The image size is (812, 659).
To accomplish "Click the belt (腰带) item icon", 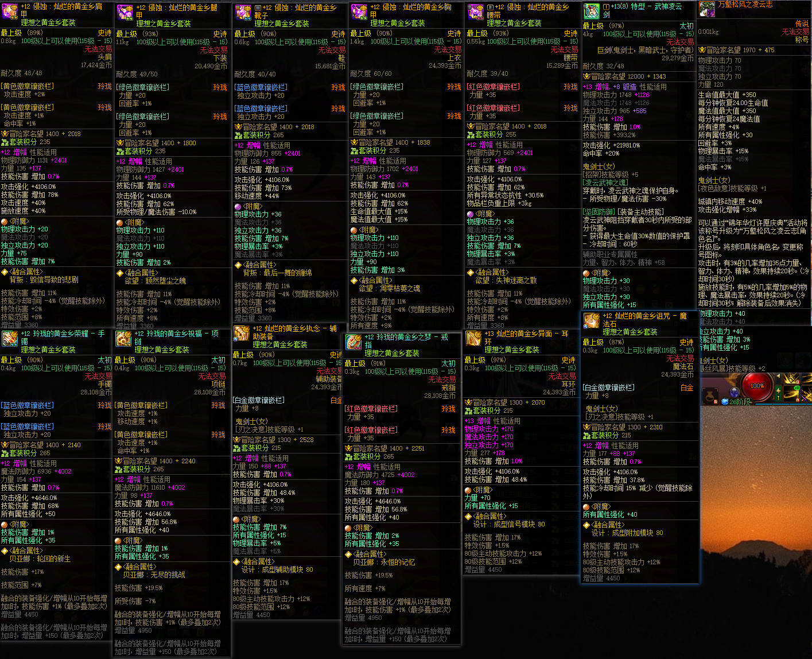I will coord(476,13).
